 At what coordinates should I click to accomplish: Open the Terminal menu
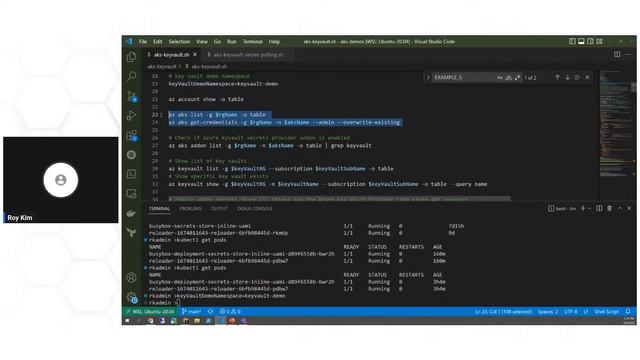pos(252,41)
